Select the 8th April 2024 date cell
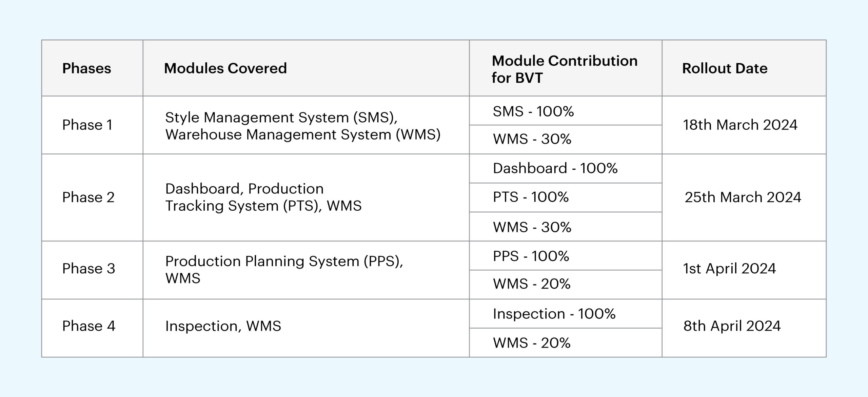 pos(732,326)
